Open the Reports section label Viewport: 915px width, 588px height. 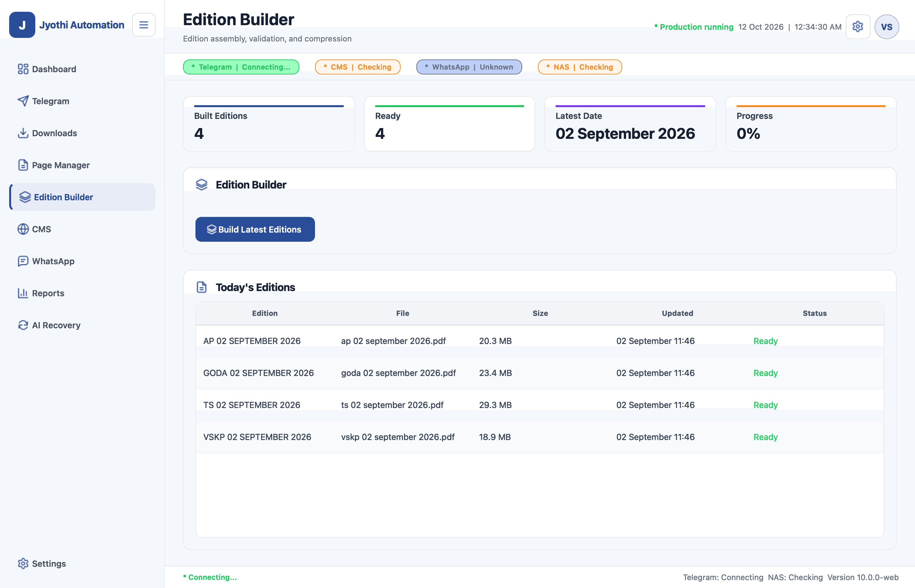48,293
